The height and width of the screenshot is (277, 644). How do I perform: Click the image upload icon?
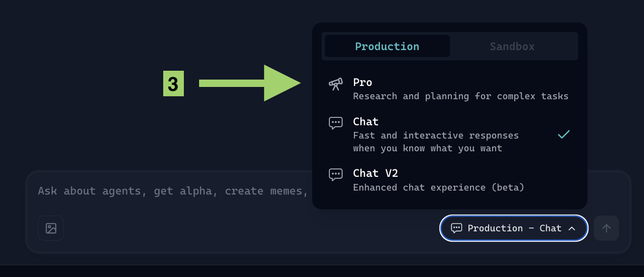[51, 228]
